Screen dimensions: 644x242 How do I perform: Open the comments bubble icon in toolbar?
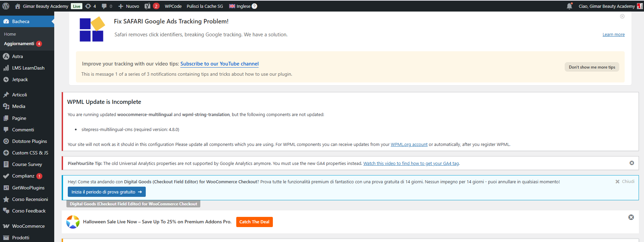[106, 6]
